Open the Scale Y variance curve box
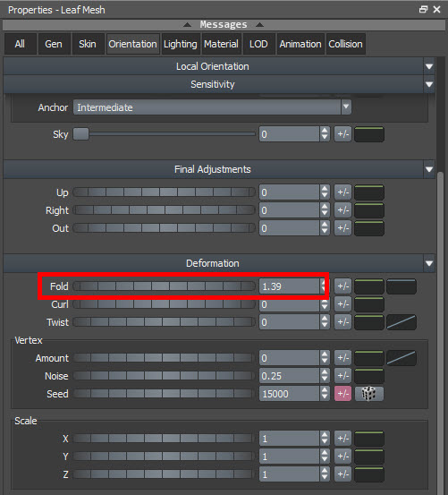The image size is (448, 495). (x=369, y=457)
